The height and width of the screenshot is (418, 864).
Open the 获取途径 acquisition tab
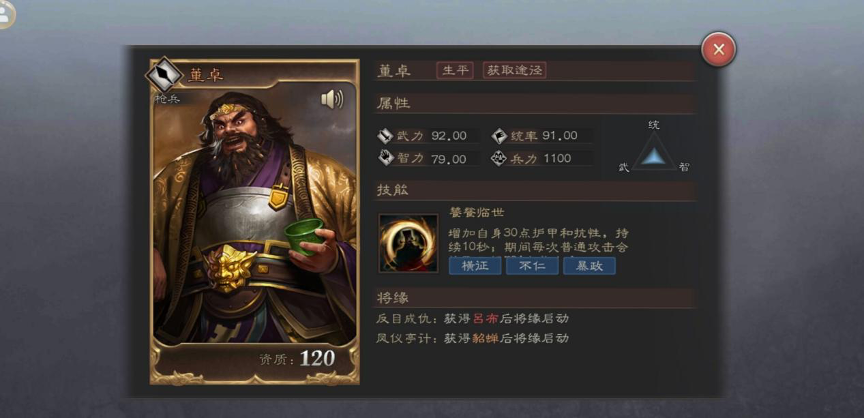point(515,70)
